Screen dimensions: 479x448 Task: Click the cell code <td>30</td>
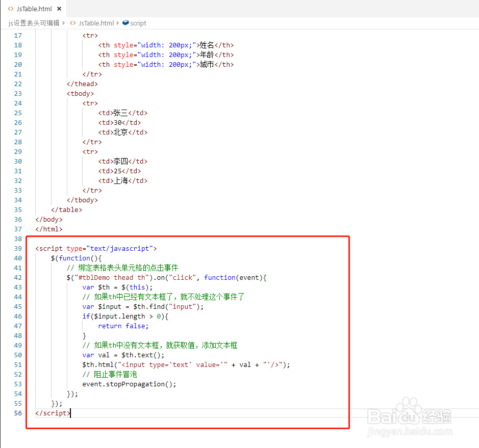[x=119, y=123]
